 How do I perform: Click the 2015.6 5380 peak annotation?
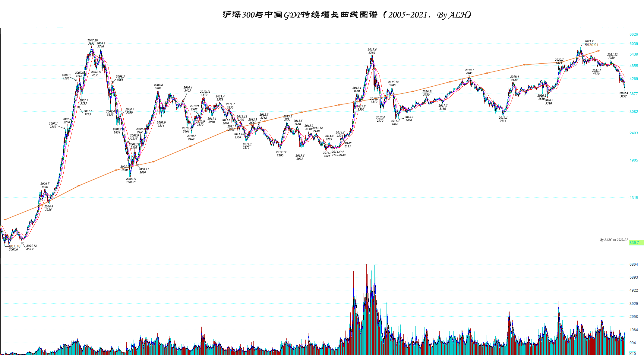[x=372, y=51]
